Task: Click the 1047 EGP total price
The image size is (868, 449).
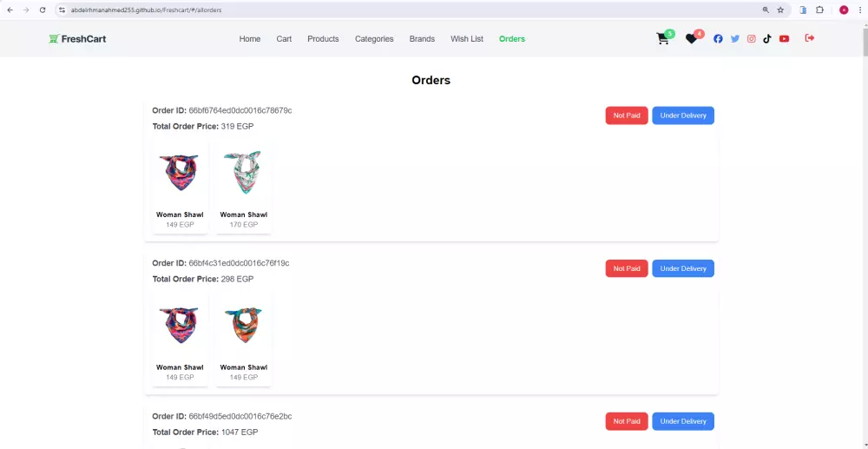Action: pos(240,432)
